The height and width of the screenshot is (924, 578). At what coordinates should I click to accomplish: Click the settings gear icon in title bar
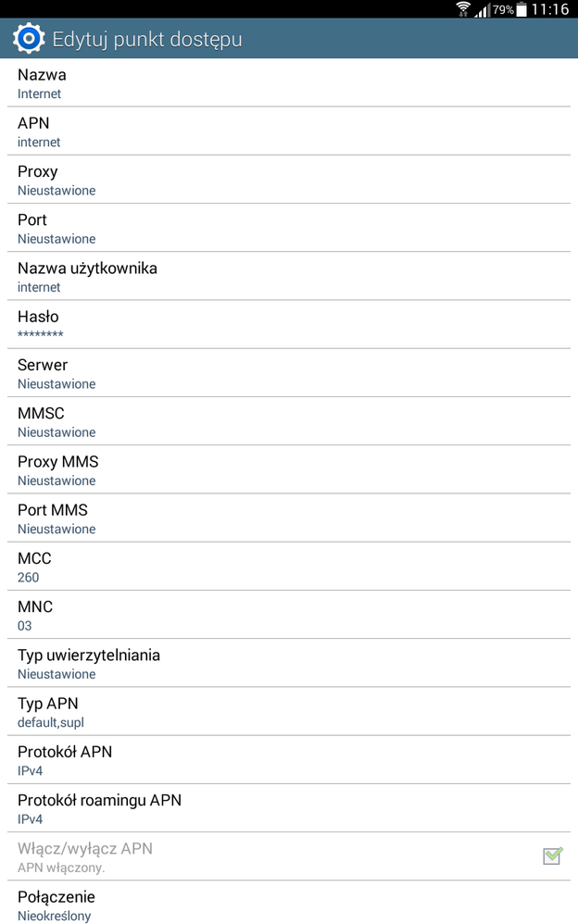(28, 38)
